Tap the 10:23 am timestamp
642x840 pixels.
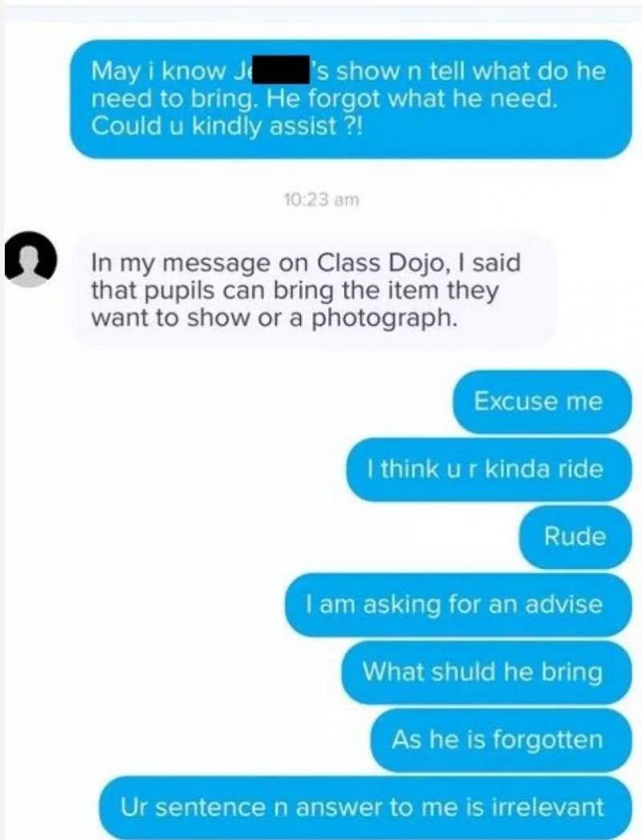click(x=321, y=200)
